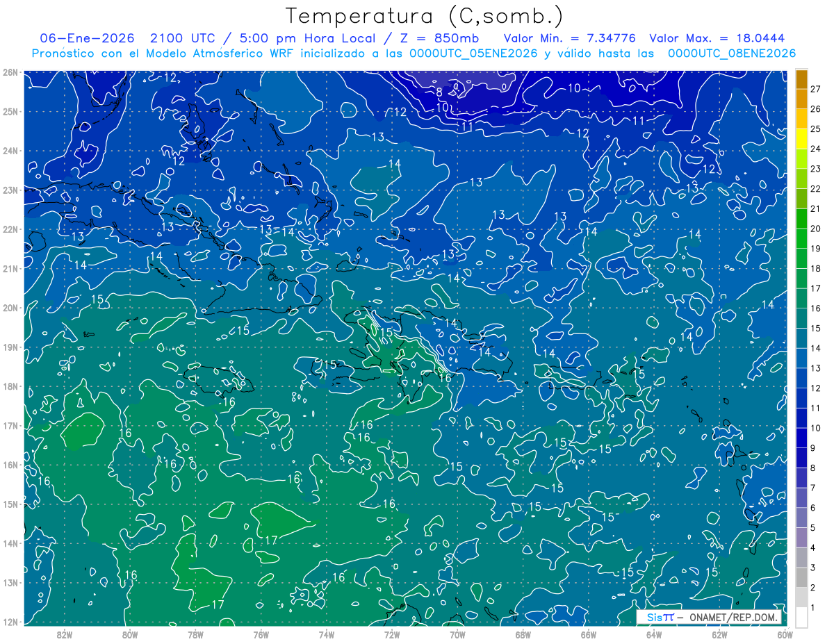Click the color scale label "5"
Screen dimensions: 834x644
click(x=813, y=528)
